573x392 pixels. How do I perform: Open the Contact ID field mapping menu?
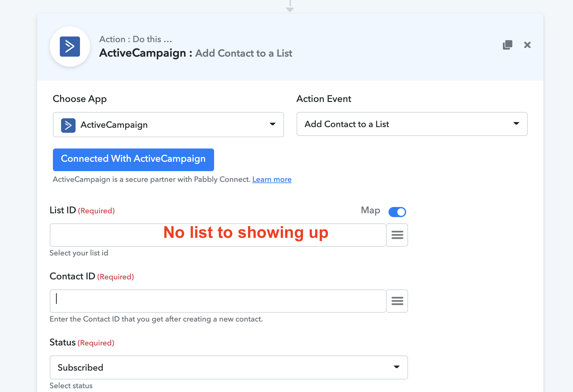coord(397,301)
